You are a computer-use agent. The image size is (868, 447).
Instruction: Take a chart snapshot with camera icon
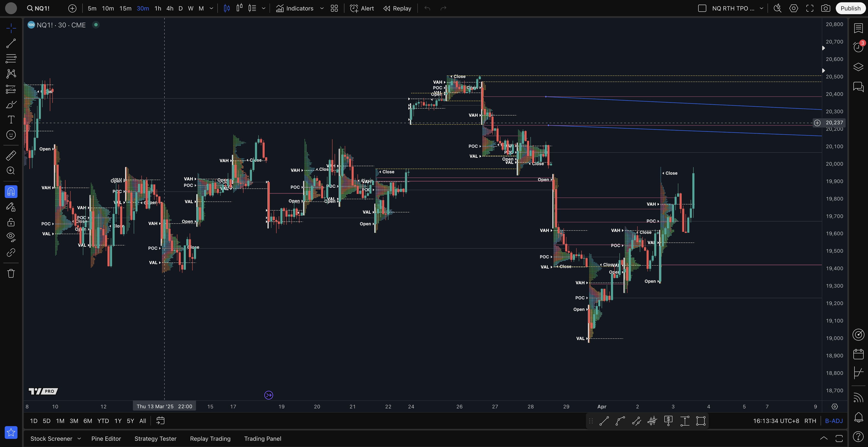point(826,8)
